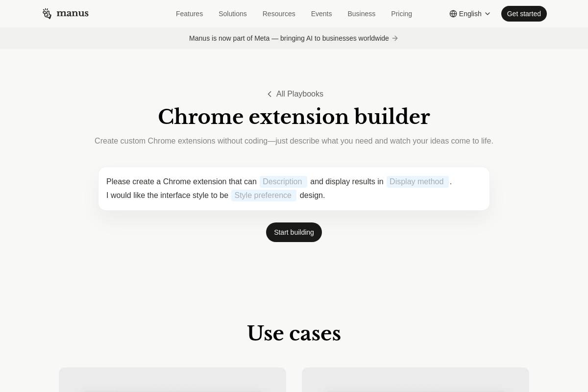
Task: Click the globe language icon
Action: [453, 14]
